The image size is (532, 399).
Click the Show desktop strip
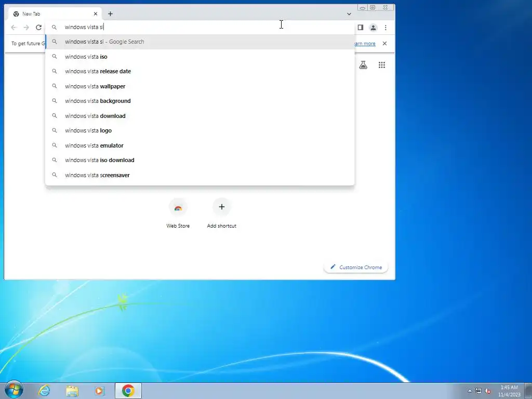tap(528, 391)
